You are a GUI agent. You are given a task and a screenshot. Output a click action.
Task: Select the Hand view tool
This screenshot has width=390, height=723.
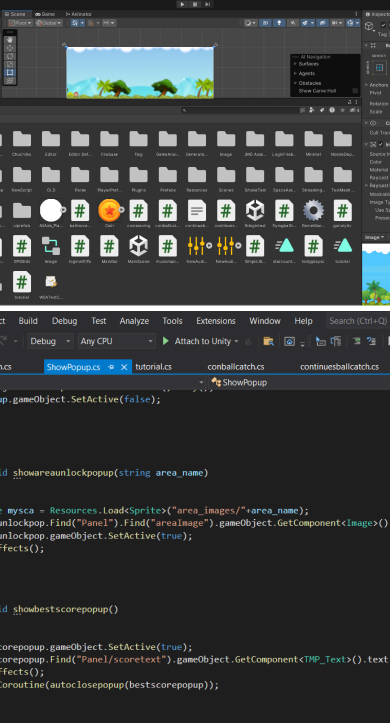pos(10,40)
